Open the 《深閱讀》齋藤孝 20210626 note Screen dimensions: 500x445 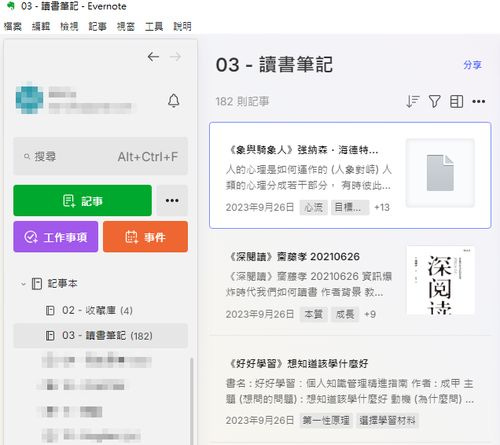click(x=350, y=282)
